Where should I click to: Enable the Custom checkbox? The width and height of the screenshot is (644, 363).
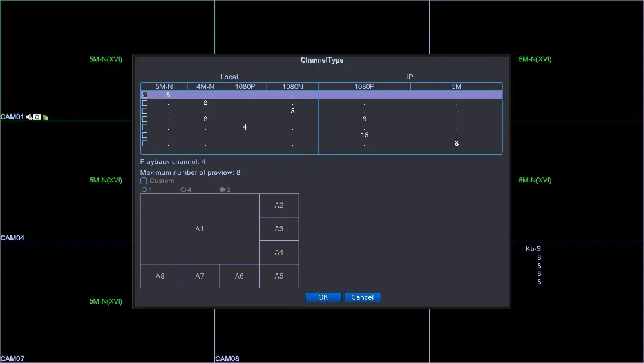pyautogui.click(x=144, y=181)
